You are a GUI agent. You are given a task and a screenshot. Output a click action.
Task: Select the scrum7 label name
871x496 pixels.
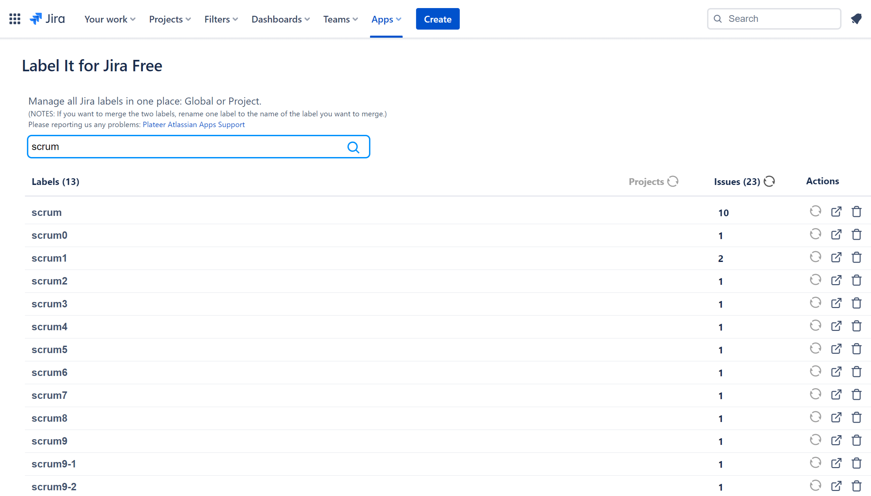pyautogui.click(x=49, y=395)
